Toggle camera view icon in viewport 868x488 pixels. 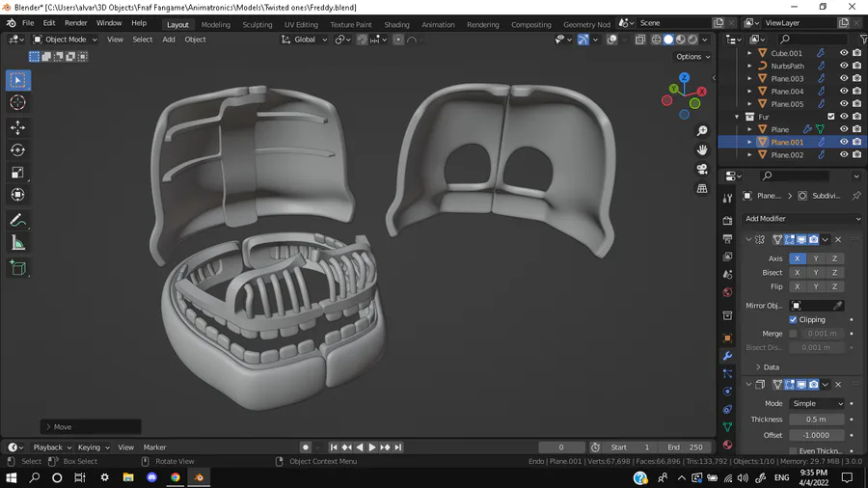click(x=702, y=169)
